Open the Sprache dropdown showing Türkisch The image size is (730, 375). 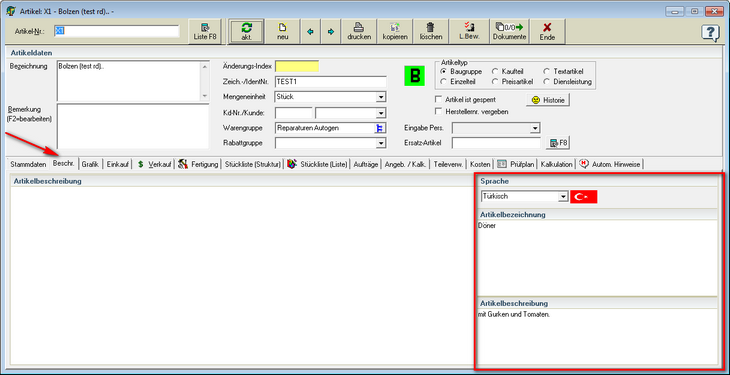563,197
